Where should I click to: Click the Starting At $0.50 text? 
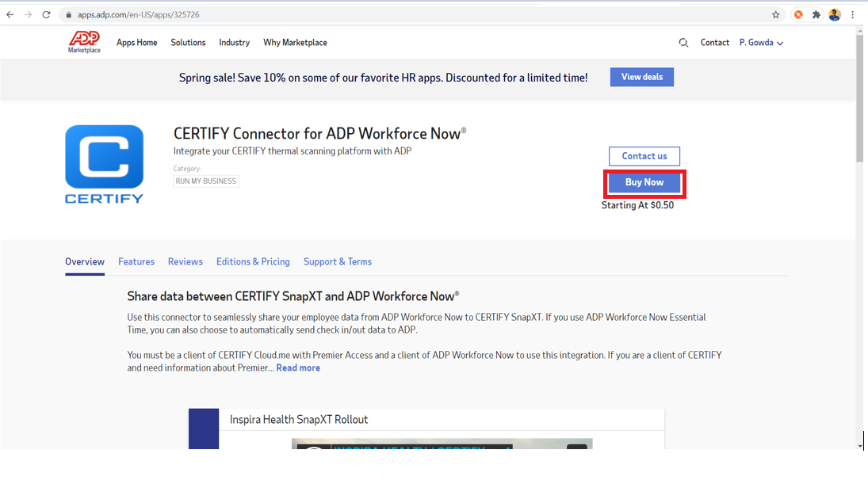(x=637, y=205)
